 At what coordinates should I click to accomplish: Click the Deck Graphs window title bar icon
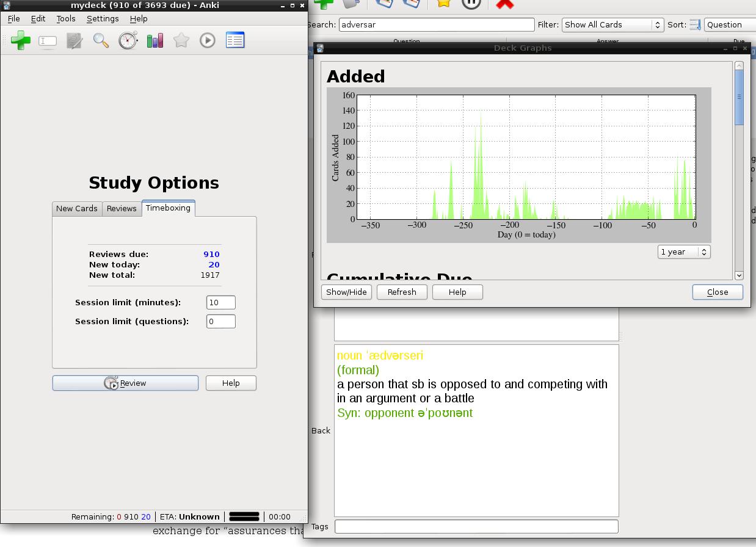pyautogui.click(x=319, y=48)
